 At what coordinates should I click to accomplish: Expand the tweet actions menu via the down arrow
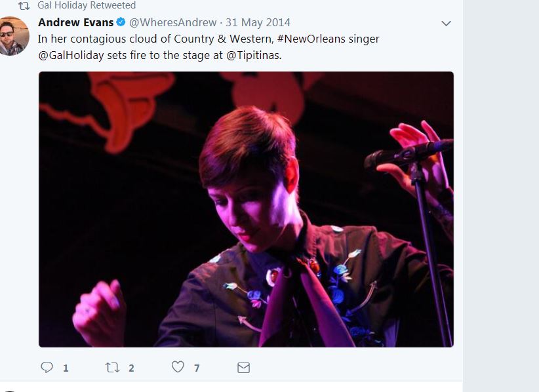447,23
